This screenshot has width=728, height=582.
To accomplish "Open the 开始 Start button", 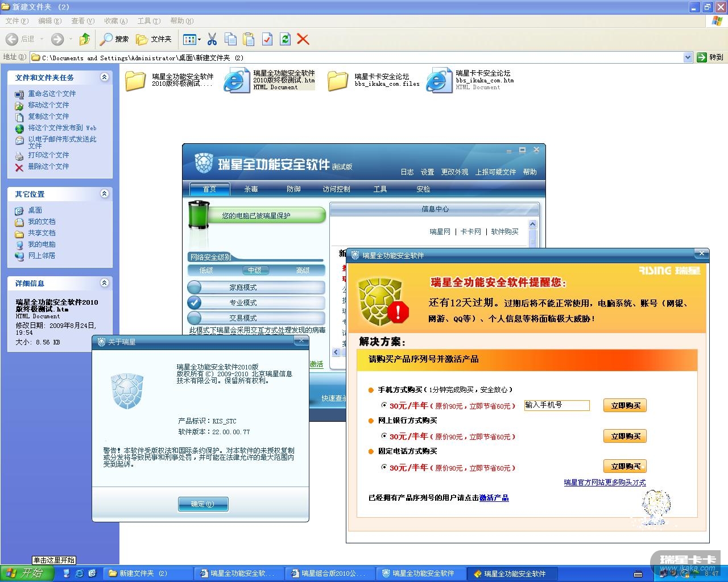I will 27,573.
